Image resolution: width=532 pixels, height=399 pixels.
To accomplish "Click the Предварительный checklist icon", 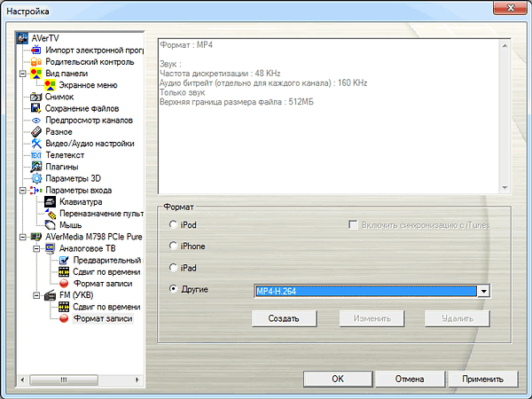I will [x=64, y=260].
